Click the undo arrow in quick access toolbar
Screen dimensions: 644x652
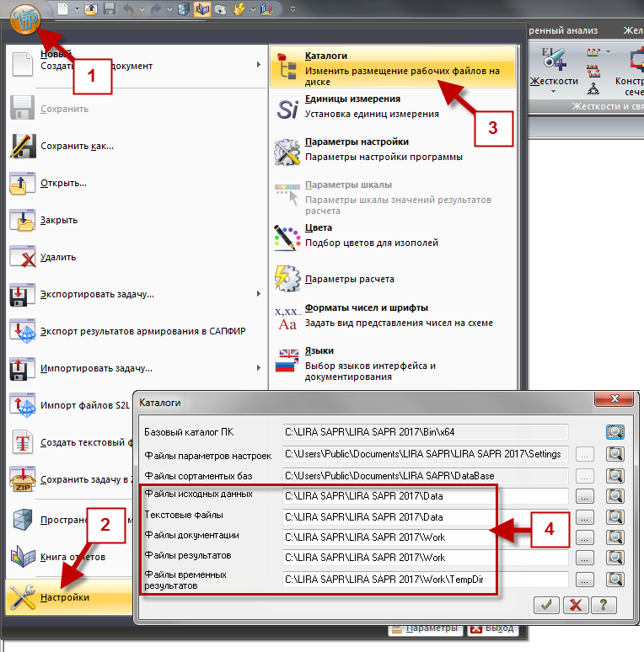click(x=128, y=9)
